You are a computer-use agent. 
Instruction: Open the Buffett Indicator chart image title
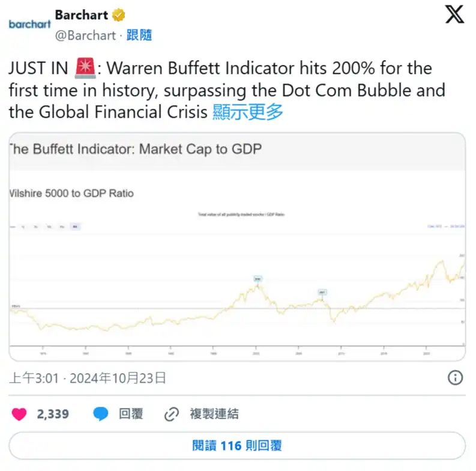(136, 149)
